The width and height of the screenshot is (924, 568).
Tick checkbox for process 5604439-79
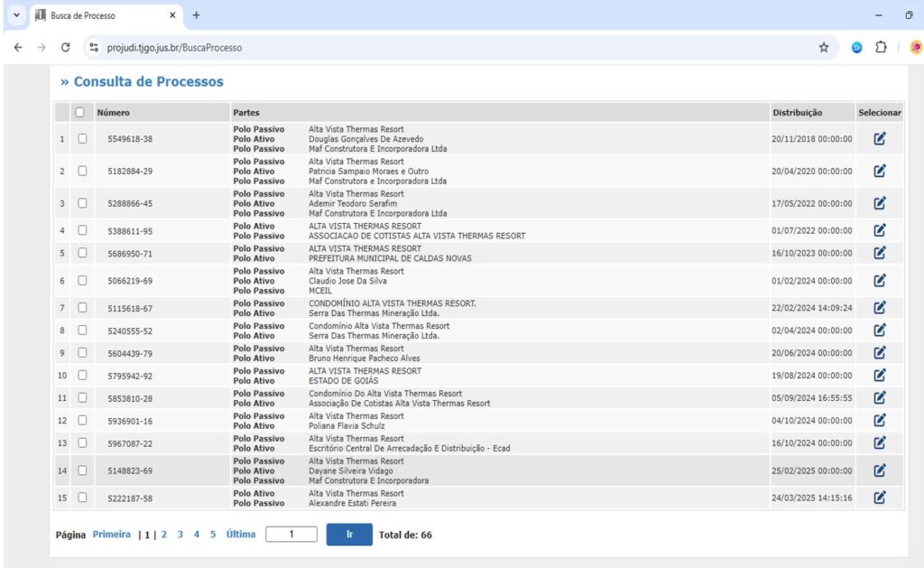82,353
